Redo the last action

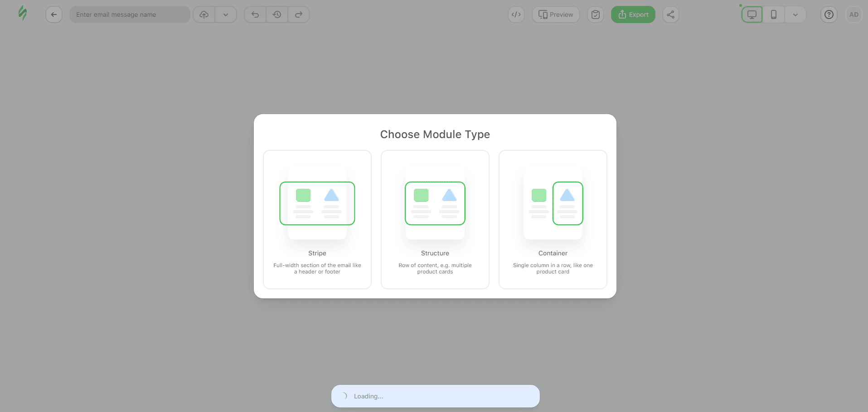point(299,14)
